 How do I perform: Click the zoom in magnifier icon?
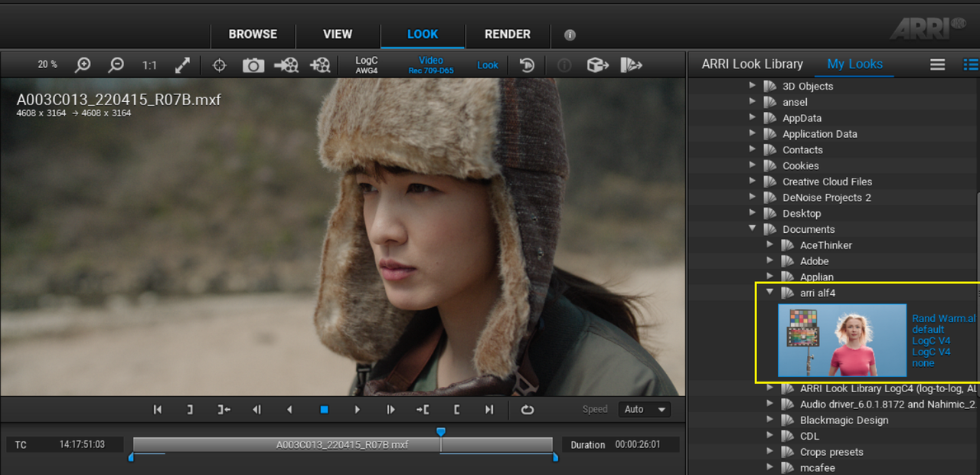click(x=83, y=65)
